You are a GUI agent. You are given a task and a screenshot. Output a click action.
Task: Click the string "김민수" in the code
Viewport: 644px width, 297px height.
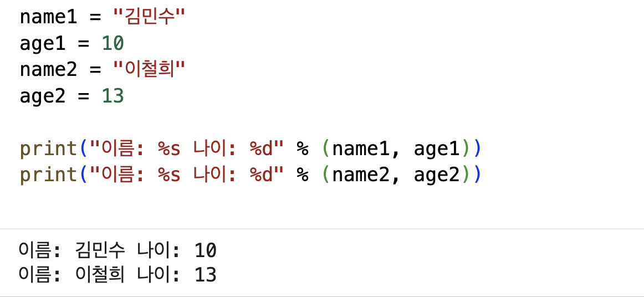point(150,17)
